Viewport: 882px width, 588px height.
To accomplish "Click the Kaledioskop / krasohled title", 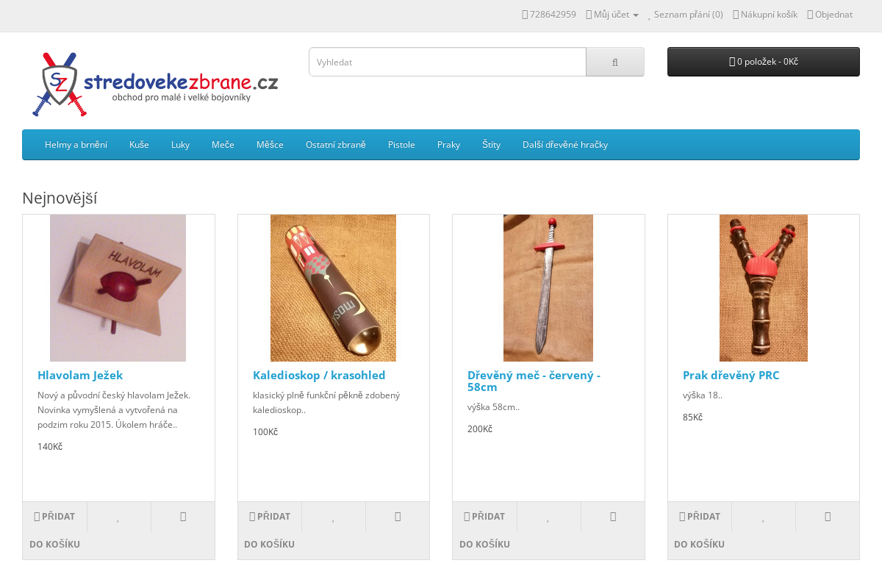I will point(319,375).
